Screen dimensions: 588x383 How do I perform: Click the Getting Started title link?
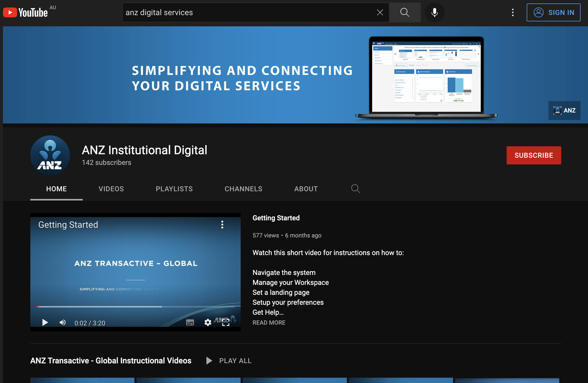click(276, 218)
